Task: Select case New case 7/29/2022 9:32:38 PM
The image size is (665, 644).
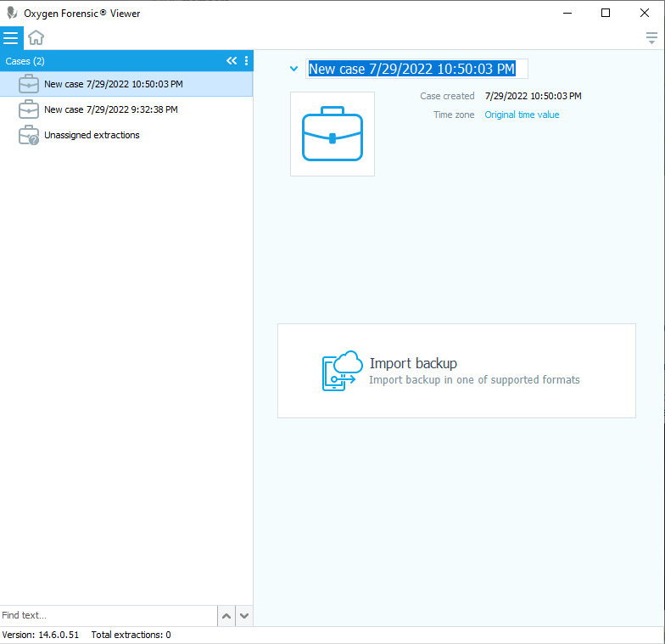Action: click(x=110, y=109)
